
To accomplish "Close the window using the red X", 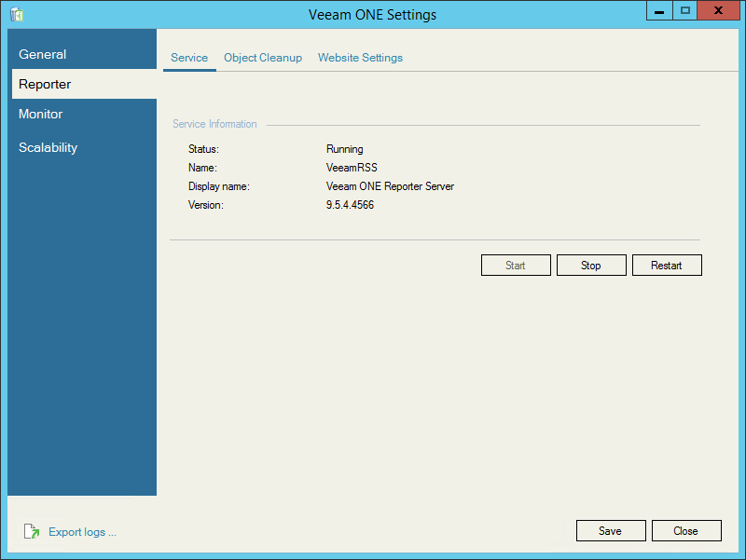I will [718, 10].
